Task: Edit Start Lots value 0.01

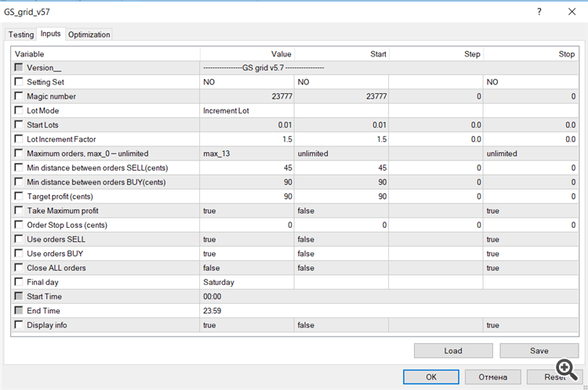Action: coord(247,125)
